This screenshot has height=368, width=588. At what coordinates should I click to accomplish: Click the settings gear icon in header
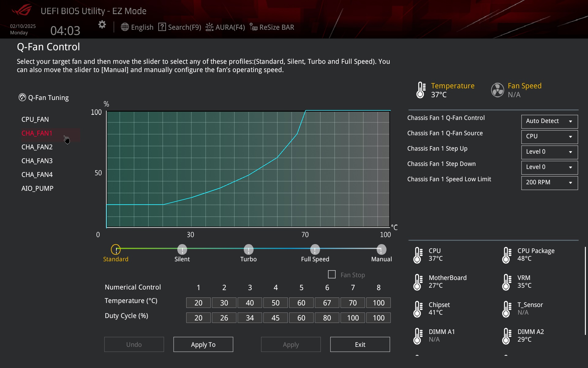[x=102, y=25]
